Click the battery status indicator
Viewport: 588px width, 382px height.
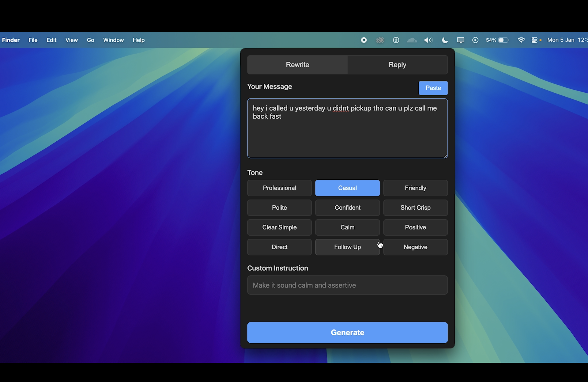coord(498,40)
